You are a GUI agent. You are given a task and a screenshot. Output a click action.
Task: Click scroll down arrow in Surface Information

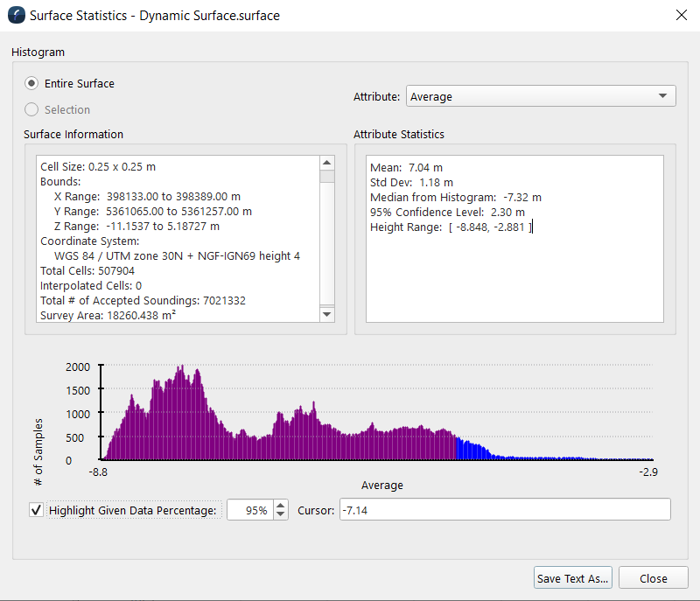point(327,314)
